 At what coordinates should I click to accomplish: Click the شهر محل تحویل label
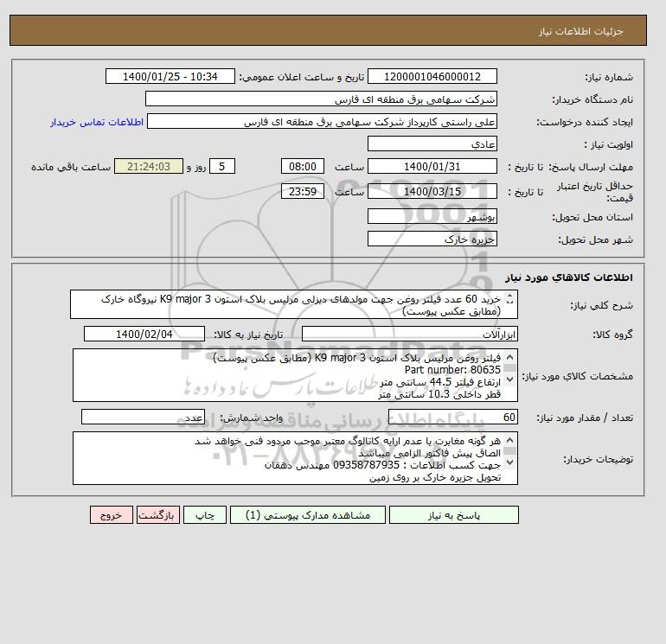pyautogui.click(x=595, y=239)
